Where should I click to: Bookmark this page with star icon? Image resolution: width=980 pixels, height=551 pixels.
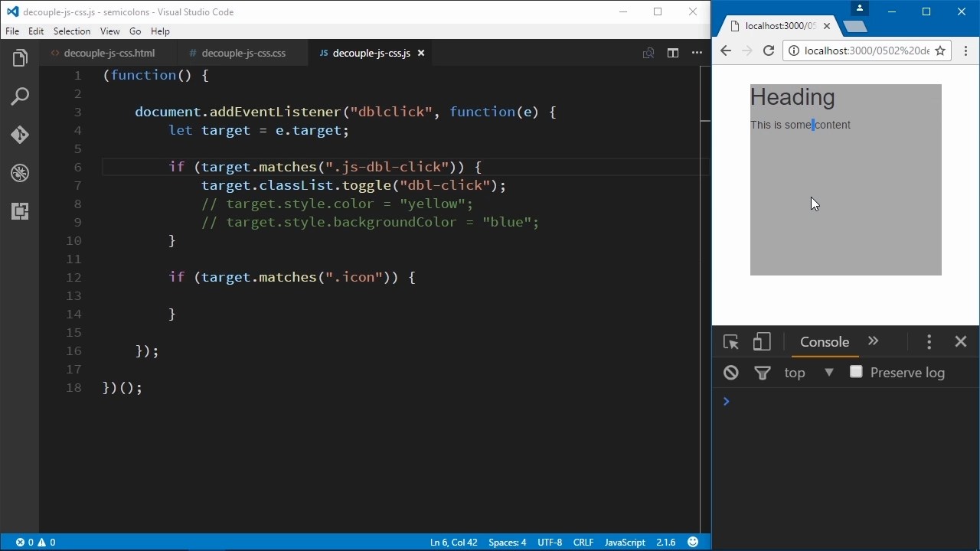pyautogui.click(x=940, y=51)
